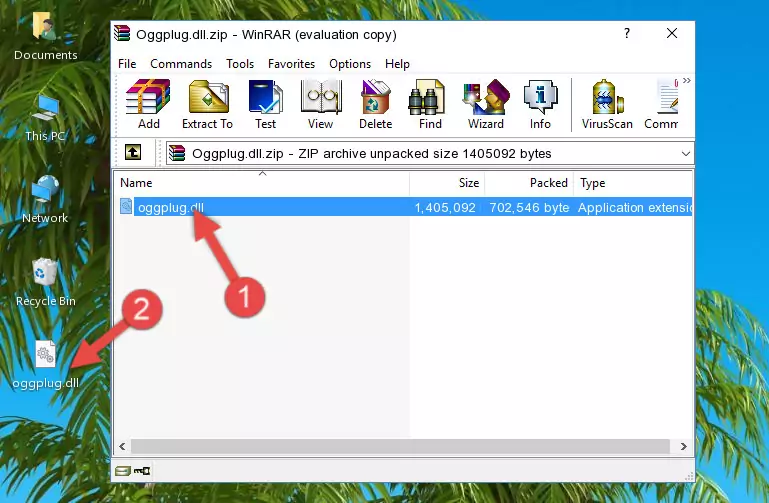The height and width of the screenshot is (503, 769).
Task: Open the Help menu
Action: click(397, 64)
